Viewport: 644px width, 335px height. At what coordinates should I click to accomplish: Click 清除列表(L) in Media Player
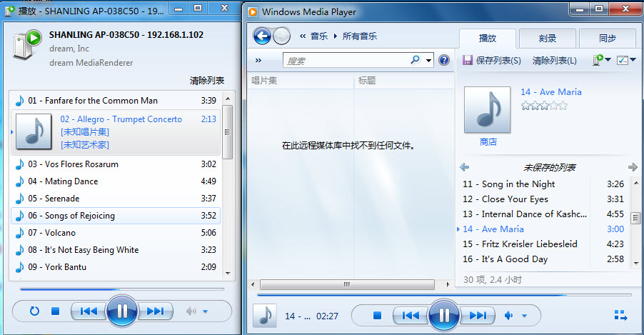click(555, 61)
